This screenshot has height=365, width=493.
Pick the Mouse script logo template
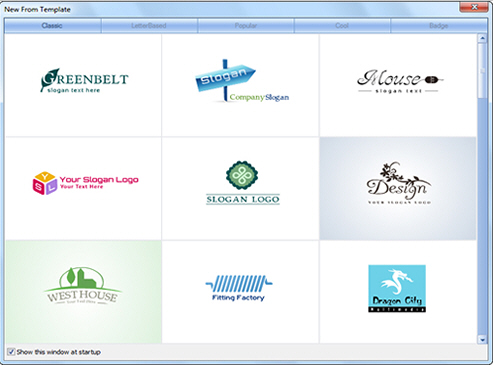pos(398,85)
